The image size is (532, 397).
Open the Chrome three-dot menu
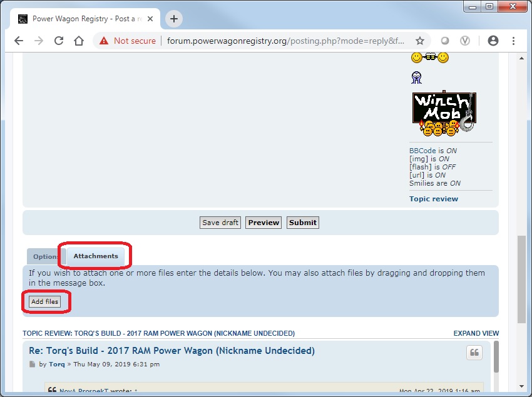click(x=514, y=41)
